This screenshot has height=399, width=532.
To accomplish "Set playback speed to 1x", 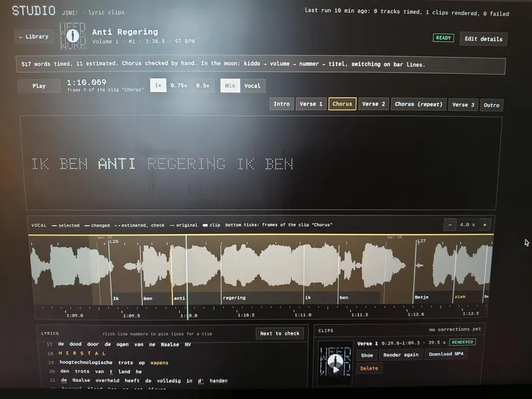I will coord(158,85).
